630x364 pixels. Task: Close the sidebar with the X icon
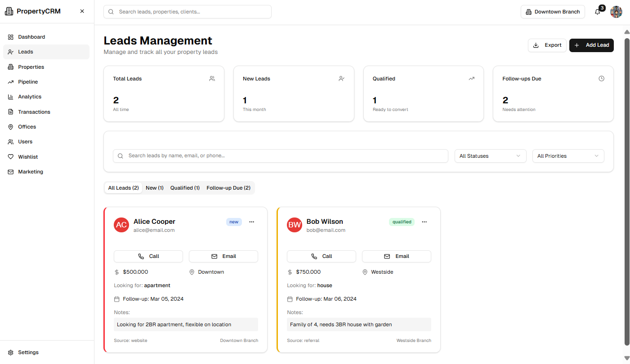pos(82,11)
